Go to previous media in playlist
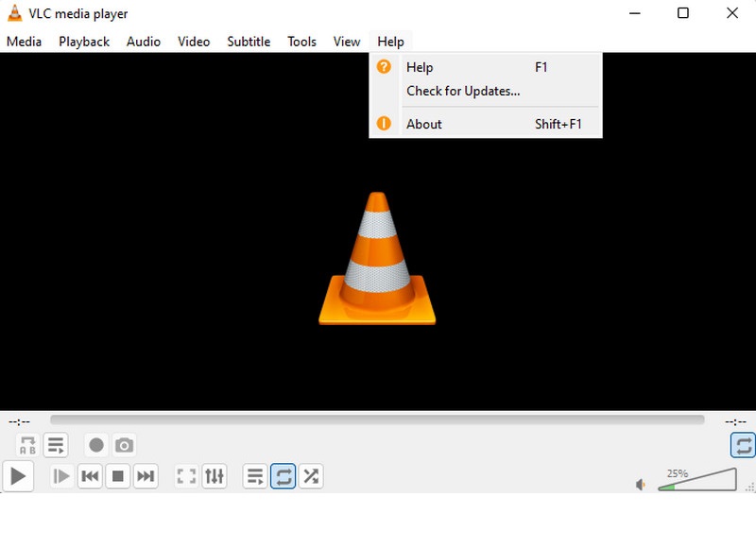 tap(90, 476)
